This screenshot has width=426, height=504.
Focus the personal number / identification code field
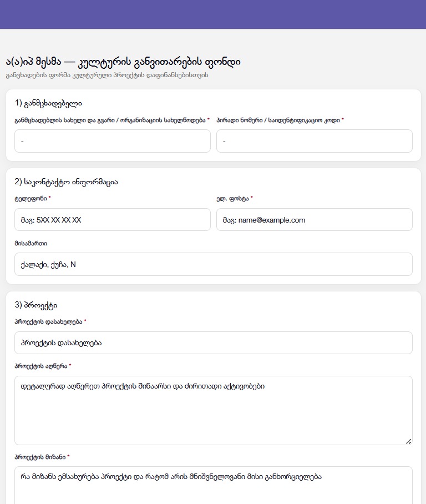tap(314, 141)
